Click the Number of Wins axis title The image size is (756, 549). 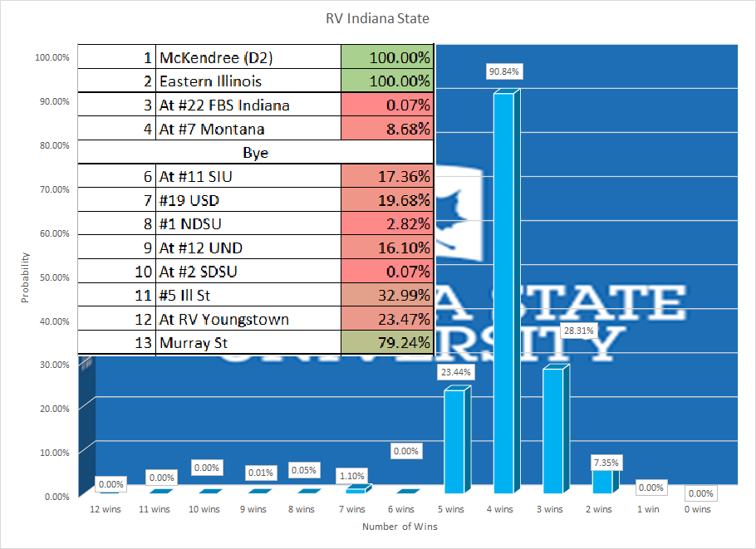coord(399,527)
